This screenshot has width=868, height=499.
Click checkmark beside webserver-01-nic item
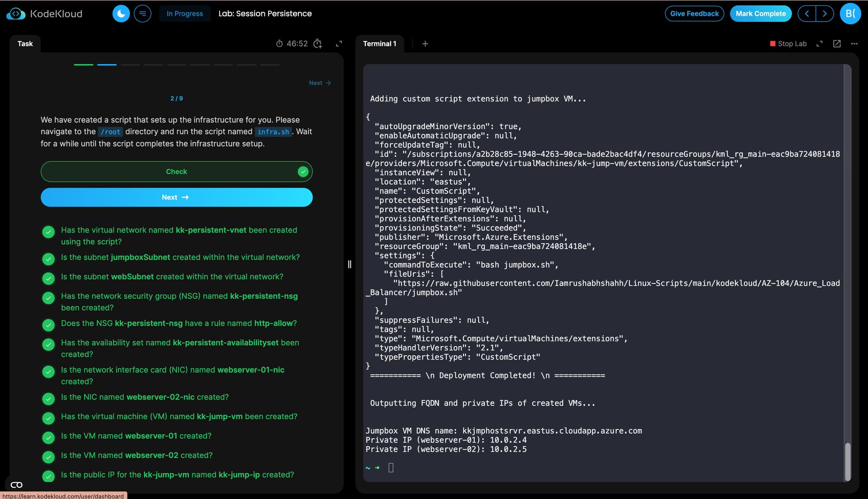pos(48,371)
